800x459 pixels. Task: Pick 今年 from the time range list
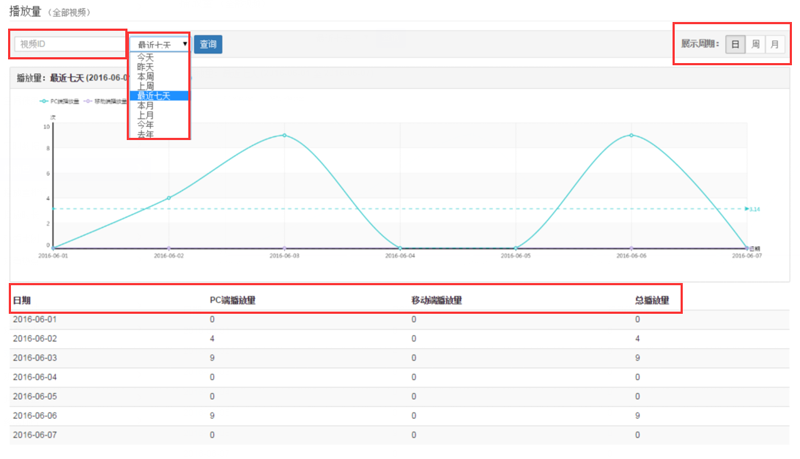pyautogui.click(x=146, y=124)
